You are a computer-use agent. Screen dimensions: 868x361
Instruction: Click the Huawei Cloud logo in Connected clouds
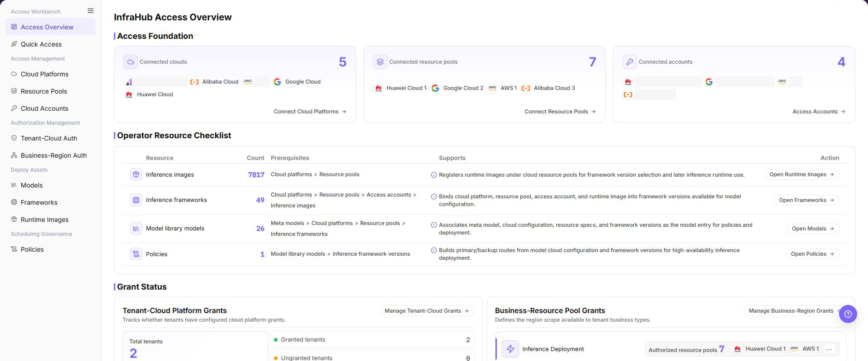pos(129,94)
